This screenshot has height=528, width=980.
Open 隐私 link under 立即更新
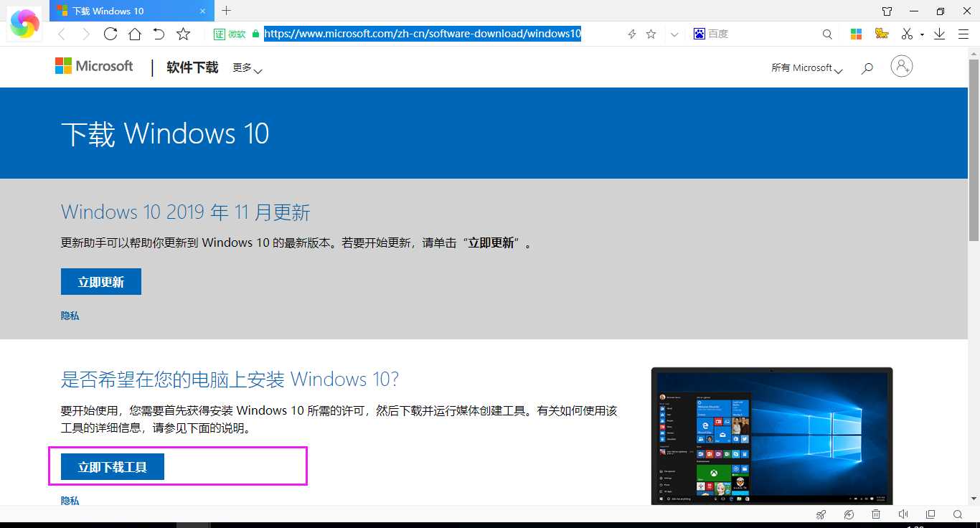click(x=70, y=316)
